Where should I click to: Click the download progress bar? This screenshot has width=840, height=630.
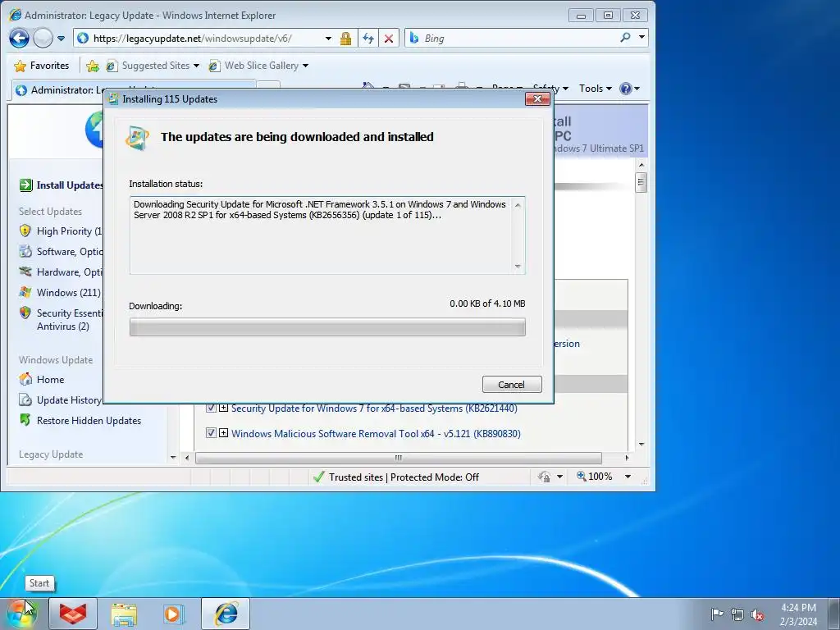click(x=327, y=327)
